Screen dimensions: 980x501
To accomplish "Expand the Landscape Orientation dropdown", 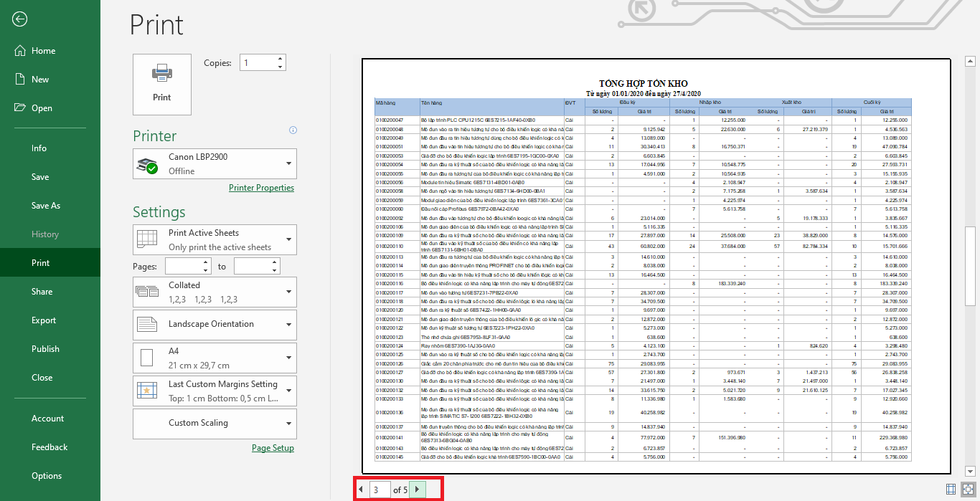I will (215, 325).
